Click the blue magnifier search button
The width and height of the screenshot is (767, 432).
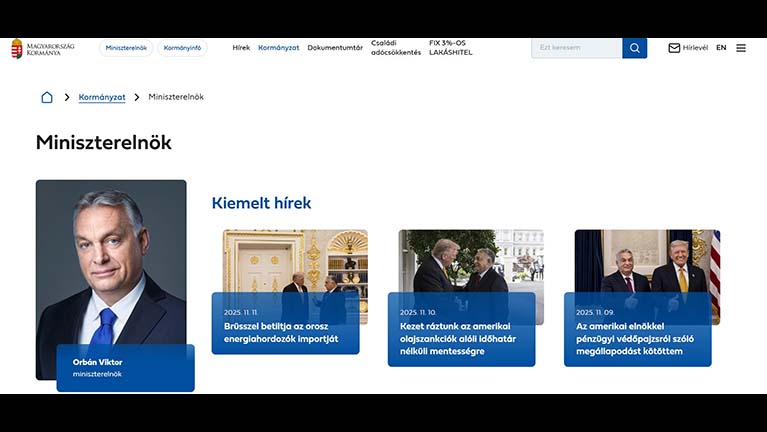634,48
